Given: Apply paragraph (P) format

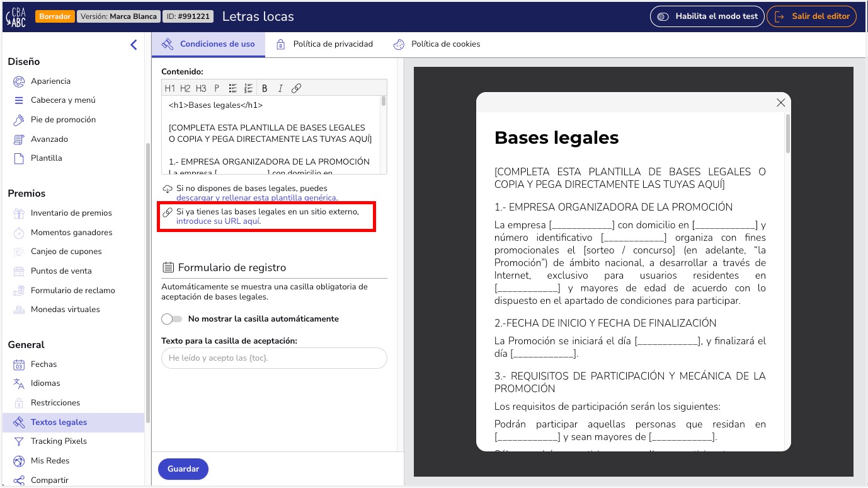Looking at the screenshot, I should [217, 88].
